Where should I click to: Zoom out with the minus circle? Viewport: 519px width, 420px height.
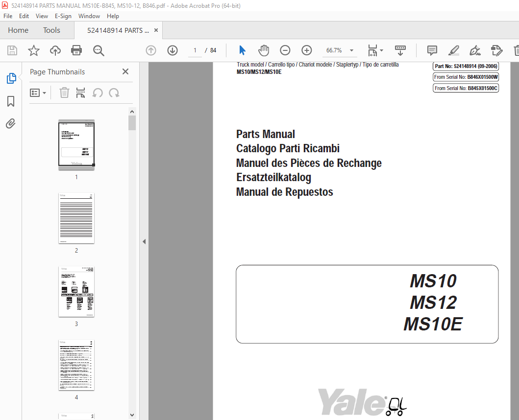click(285, 50)
